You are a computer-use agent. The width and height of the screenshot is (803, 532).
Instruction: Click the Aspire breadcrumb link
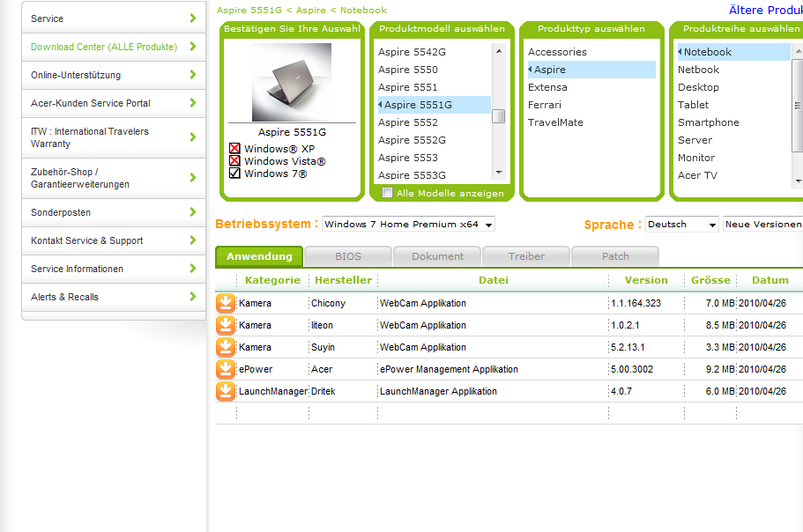point(311,11)
